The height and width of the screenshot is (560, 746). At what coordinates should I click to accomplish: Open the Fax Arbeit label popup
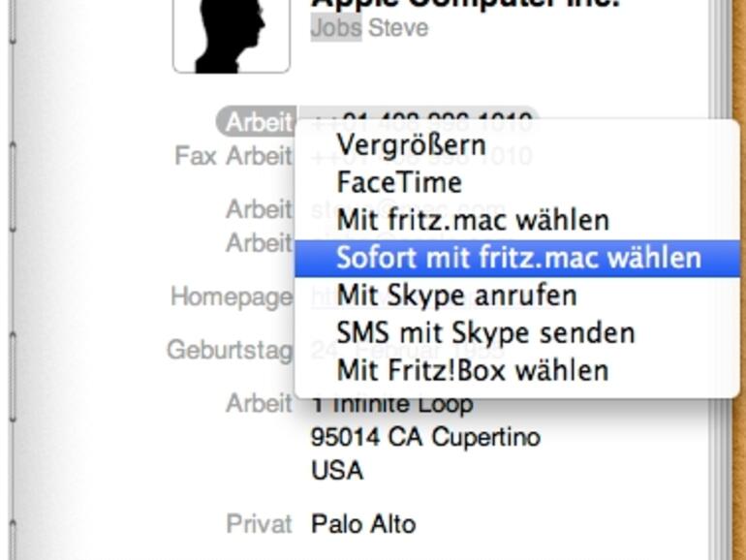(x=233, y=155)
